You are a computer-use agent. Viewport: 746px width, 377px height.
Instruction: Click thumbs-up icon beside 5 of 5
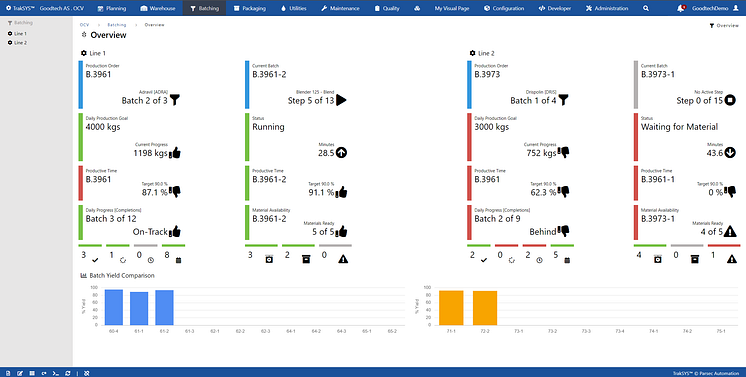(x=341, y=231)
